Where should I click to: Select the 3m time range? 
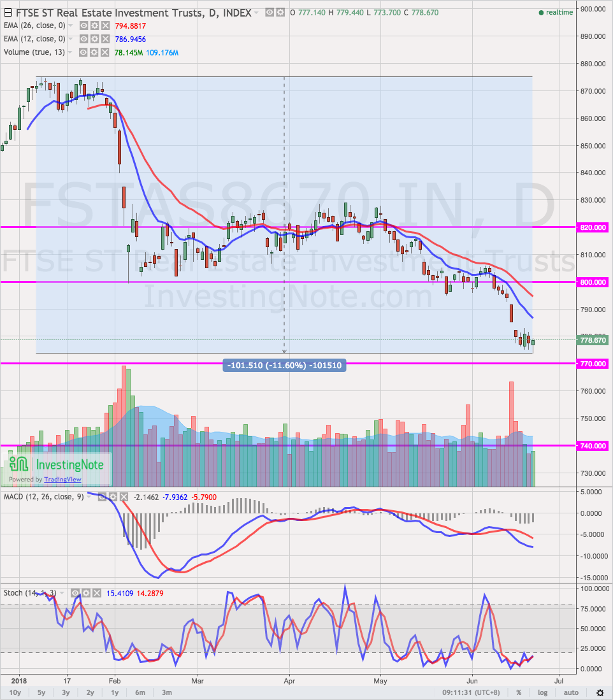click(x=167, y=692)
